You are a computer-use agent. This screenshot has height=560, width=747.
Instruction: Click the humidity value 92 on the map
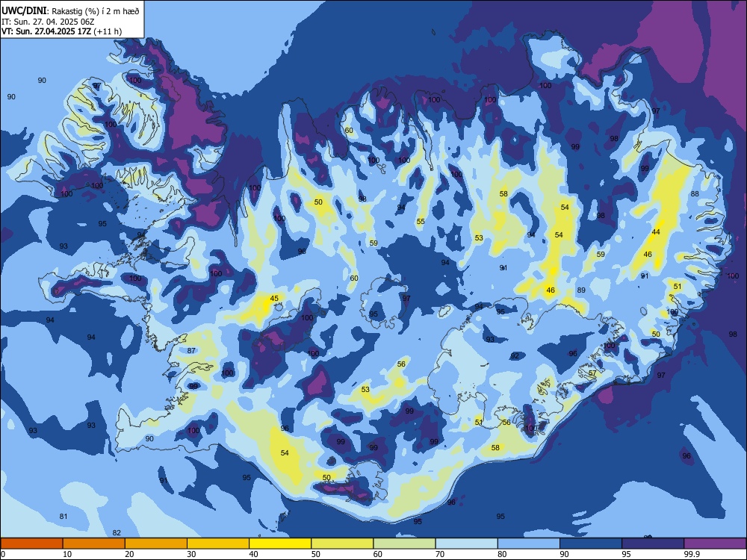(x=515, y=356)
